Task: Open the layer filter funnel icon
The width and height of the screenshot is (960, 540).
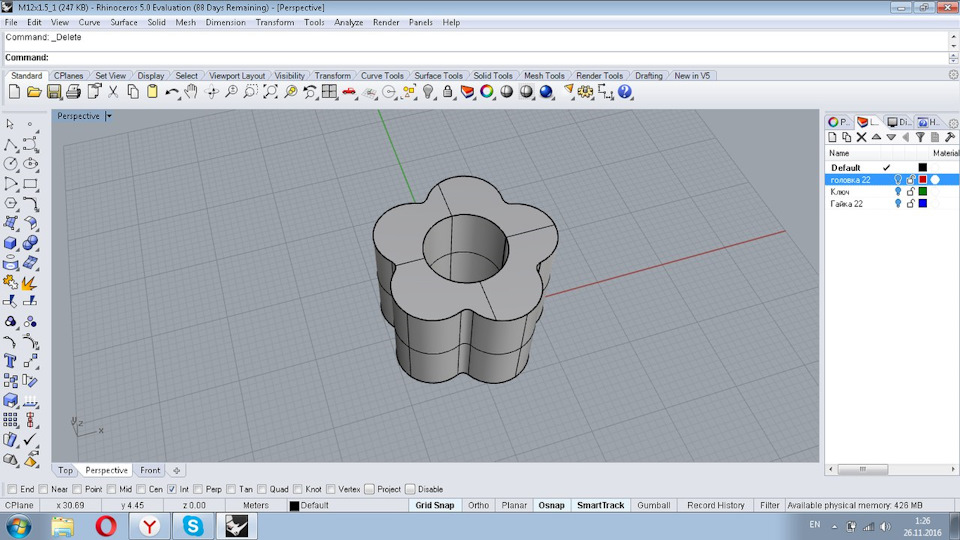Action: [920, 137]
